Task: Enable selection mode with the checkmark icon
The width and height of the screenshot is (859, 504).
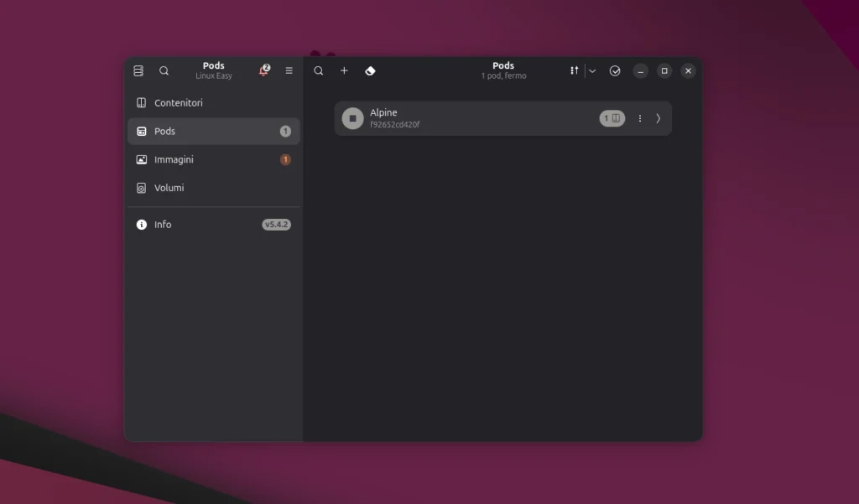Action: tap(615, 70)
